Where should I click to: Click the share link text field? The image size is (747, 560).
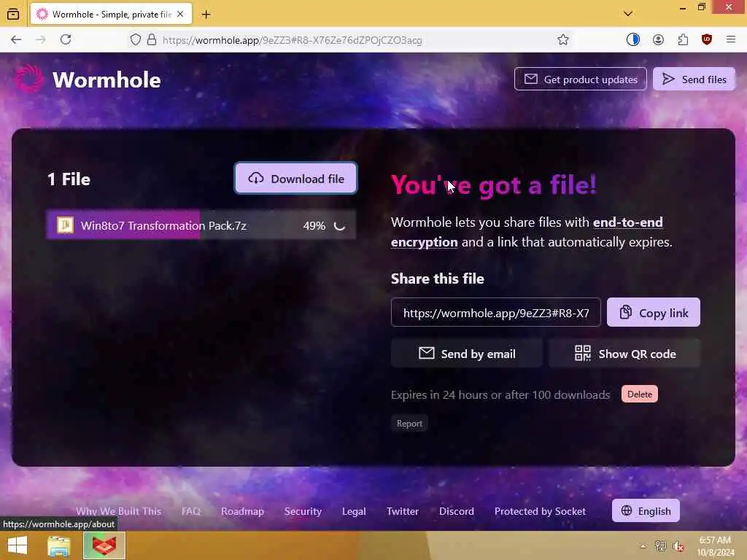coord(496,312)
